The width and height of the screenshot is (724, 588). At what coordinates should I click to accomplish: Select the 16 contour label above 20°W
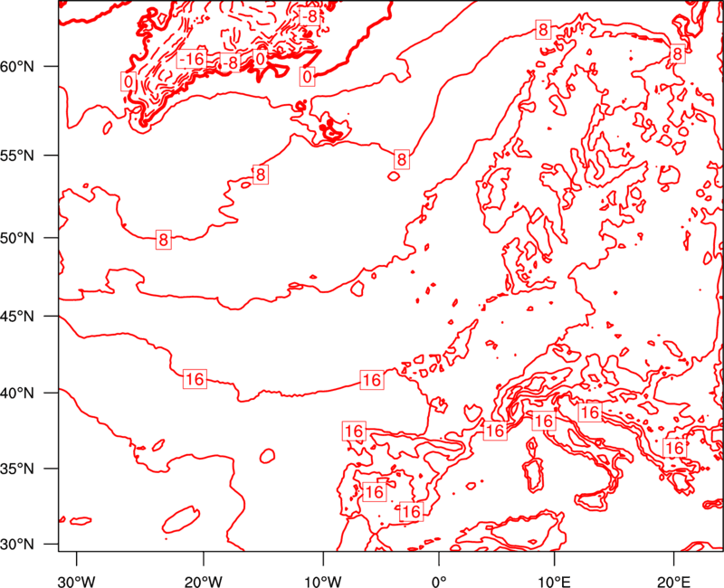[195, 379]
